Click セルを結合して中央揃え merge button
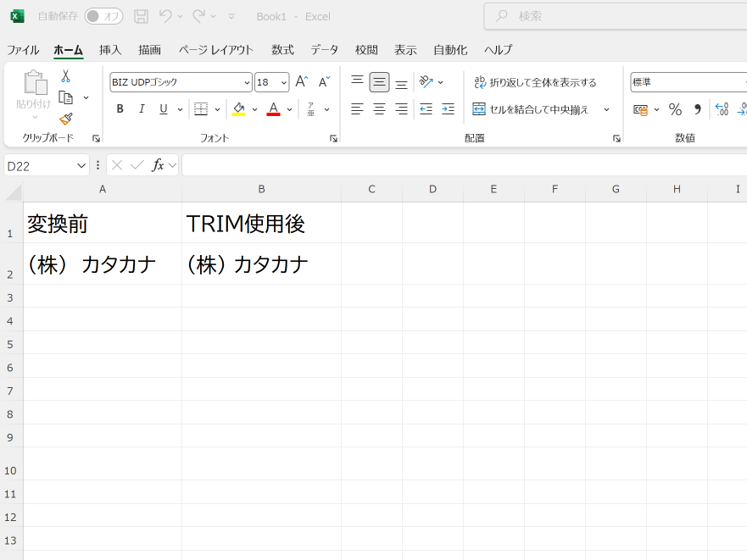Viewport: 747px width, 560px height. [531, 109]
